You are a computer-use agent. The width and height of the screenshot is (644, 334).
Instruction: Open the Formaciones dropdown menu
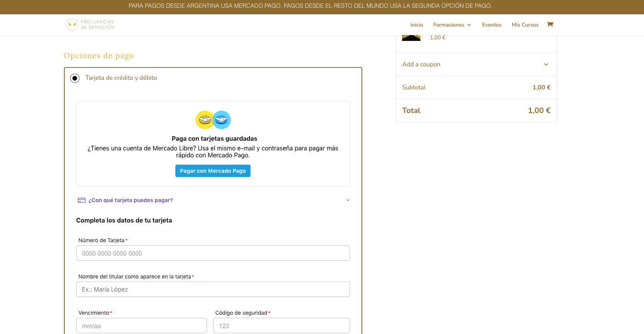pyautogui.click(x=452, y=25)
